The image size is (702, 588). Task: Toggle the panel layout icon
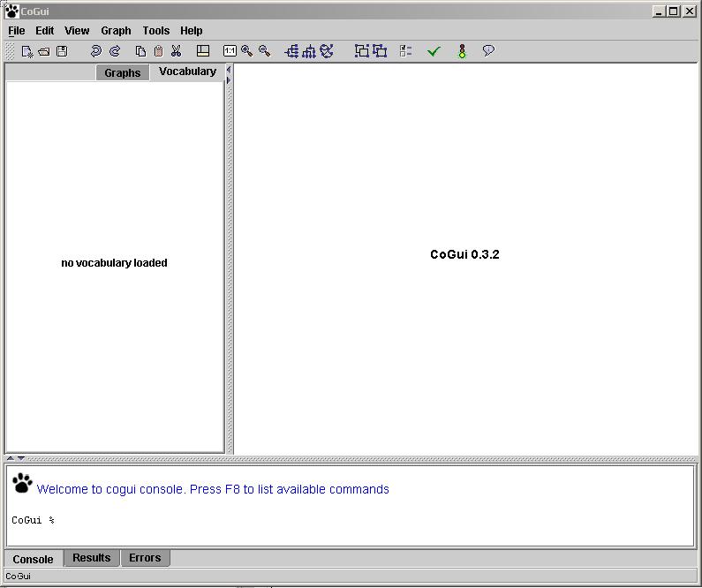(203, 51)
